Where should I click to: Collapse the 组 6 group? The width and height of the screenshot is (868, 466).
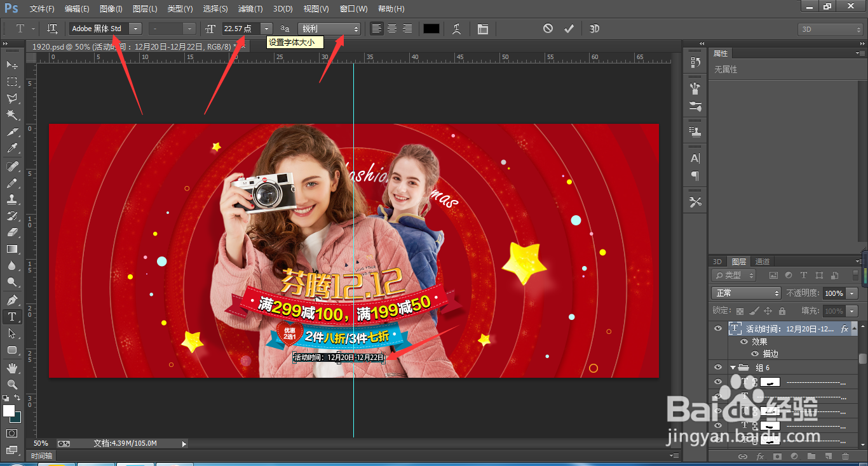(733, 368)
